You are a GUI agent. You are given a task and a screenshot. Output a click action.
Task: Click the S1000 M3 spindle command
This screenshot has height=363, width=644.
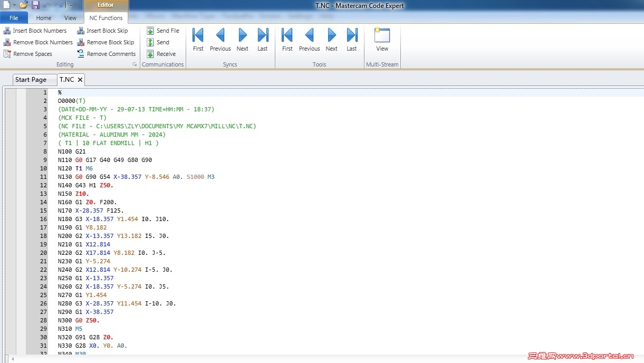200,177
